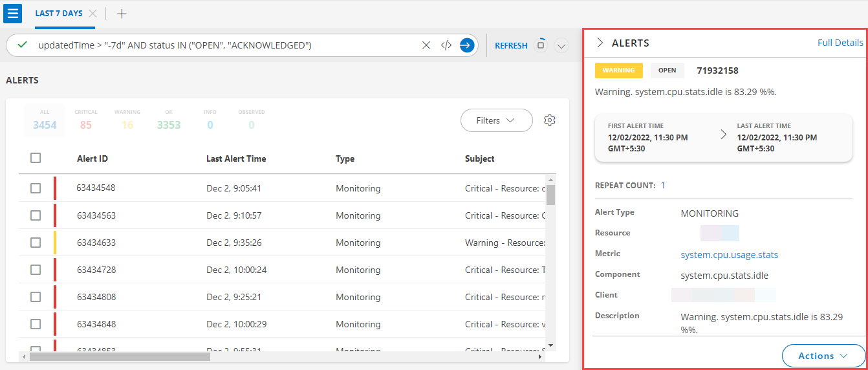Open the Filters dropdown

496,120
